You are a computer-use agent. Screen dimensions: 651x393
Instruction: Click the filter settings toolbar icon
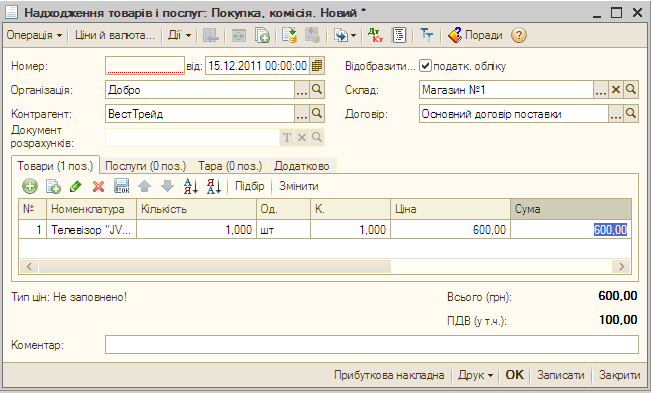[426, 35]
